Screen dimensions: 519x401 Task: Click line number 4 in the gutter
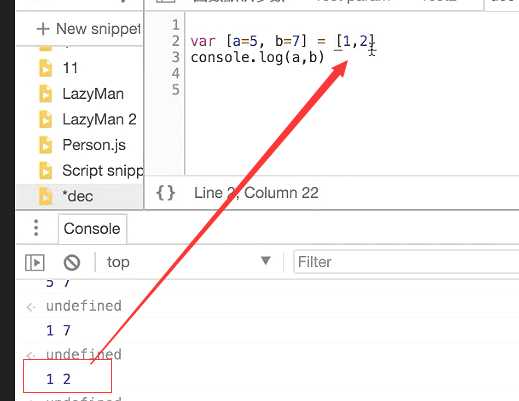[175, 73]
